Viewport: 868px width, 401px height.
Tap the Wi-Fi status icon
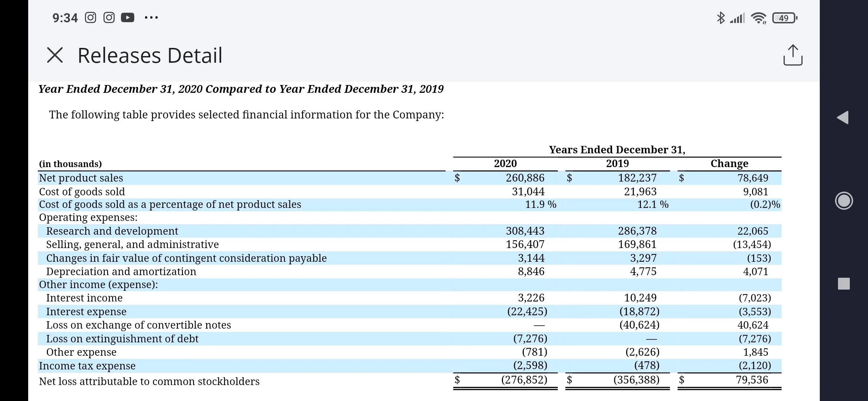click(759, 18)
